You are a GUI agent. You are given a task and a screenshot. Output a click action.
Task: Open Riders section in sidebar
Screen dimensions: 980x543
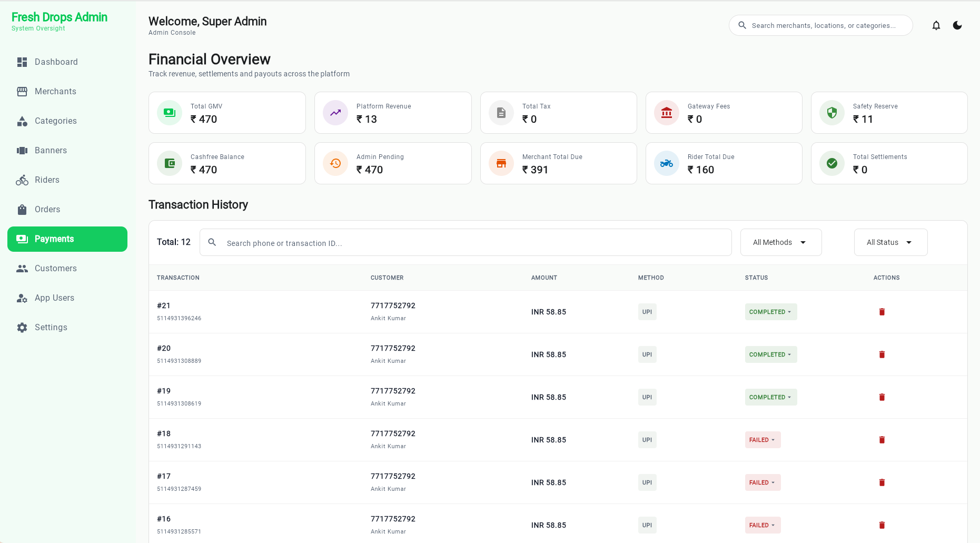point(67,180)
